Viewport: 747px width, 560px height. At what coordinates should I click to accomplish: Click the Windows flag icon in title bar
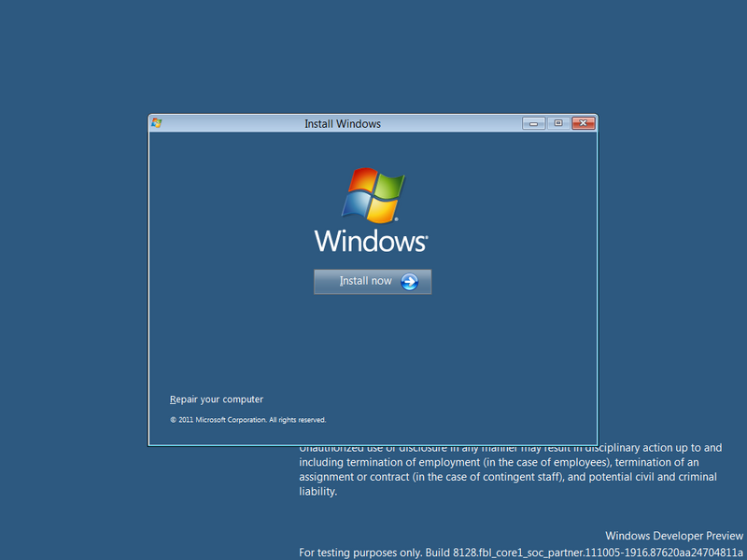coord(157,123)
